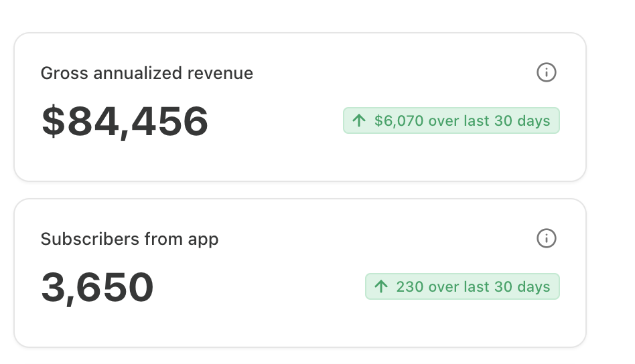Click the green up arrow beside 230
This screenshot has height=364, width=635.
click(381, 286)
